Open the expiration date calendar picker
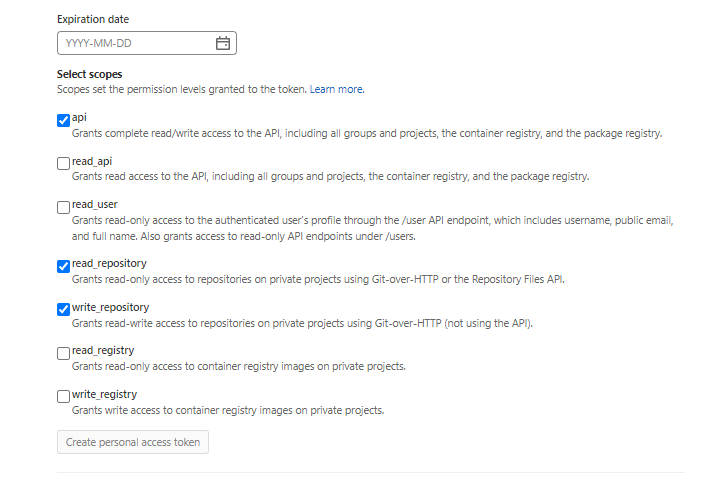 pyautogui.click(x=223, y=43)
